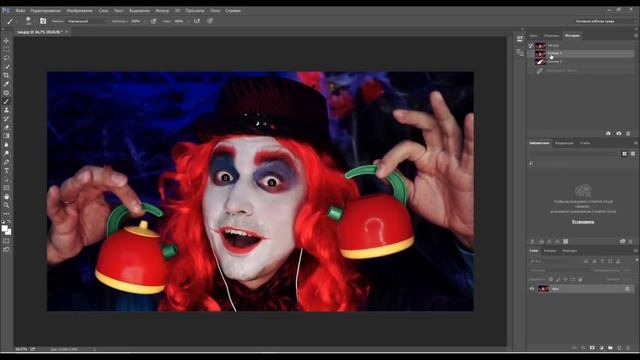Open History panel flyout menu
640x360 pixels.
[636, 36]
